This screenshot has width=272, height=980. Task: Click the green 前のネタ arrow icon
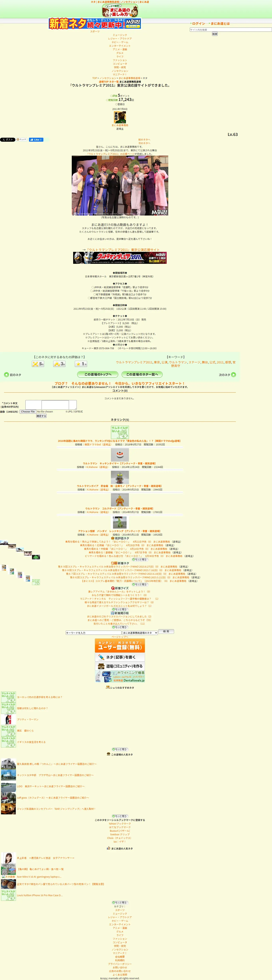[x=6, y=375]
